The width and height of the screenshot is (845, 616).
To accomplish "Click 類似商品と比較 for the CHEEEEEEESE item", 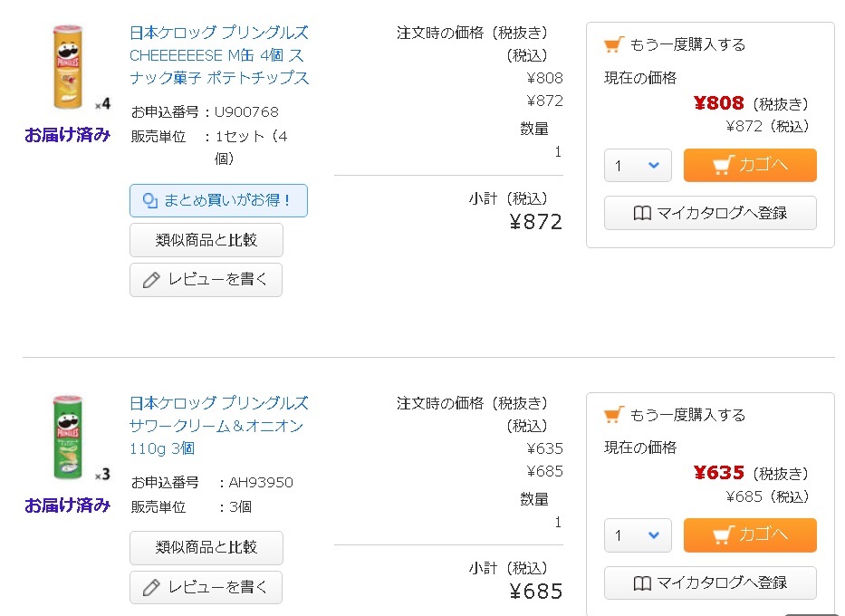I will pos(206,240).
